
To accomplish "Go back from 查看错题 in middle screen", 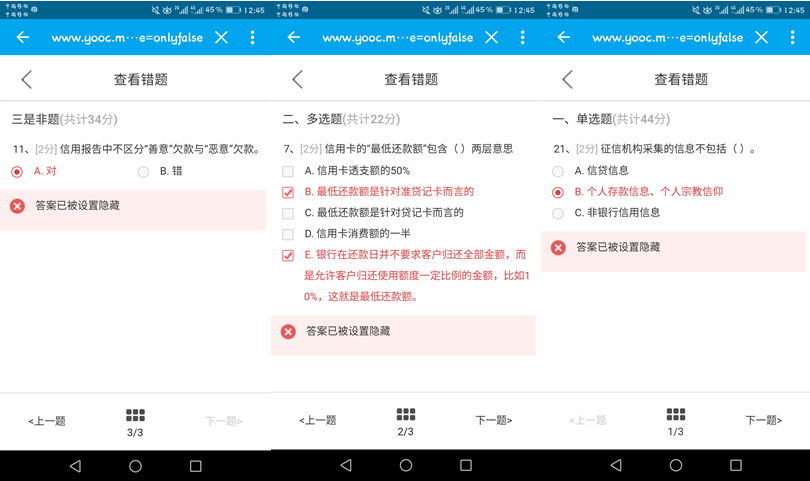I will (x=297, y=80).
